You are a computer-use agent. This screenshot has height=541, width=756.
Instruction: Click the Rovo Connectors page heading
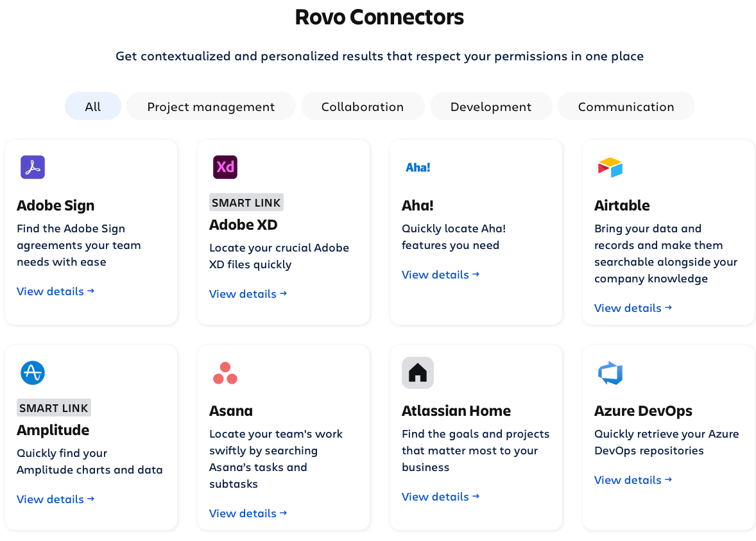pos(379,17)
